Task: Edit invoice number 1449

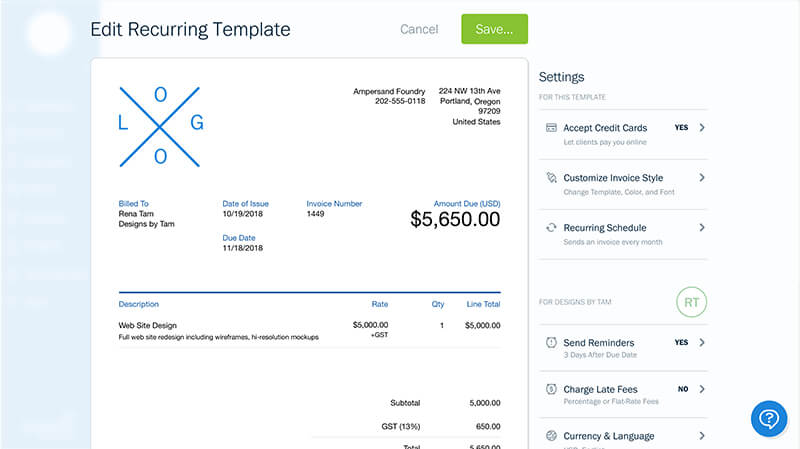Action: [315, 214]
